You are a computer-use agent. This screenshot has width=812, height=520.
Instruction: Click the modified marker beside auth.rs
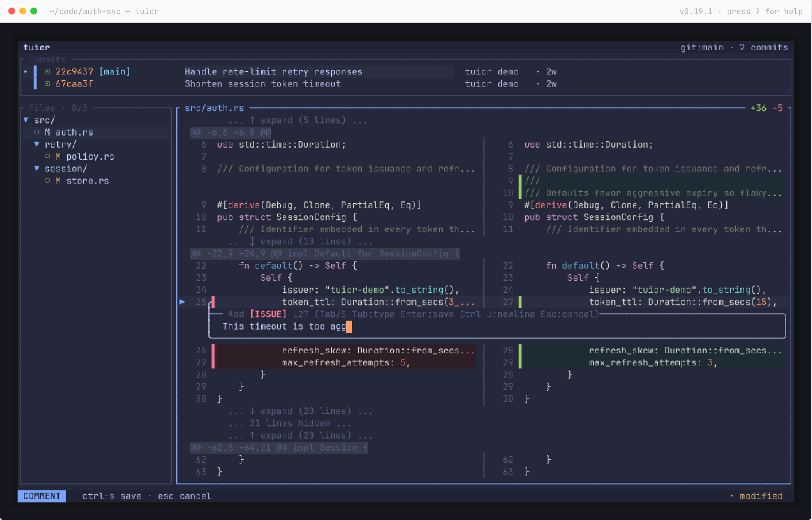tap(48, 132)
